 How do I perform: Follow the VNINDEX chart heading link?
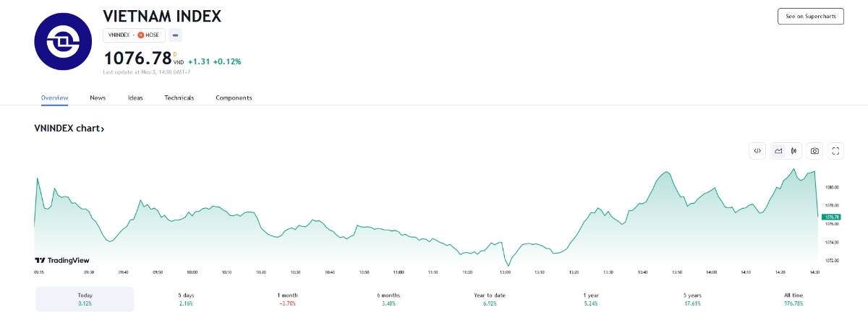pyautogui.click(x=69, y=129)
